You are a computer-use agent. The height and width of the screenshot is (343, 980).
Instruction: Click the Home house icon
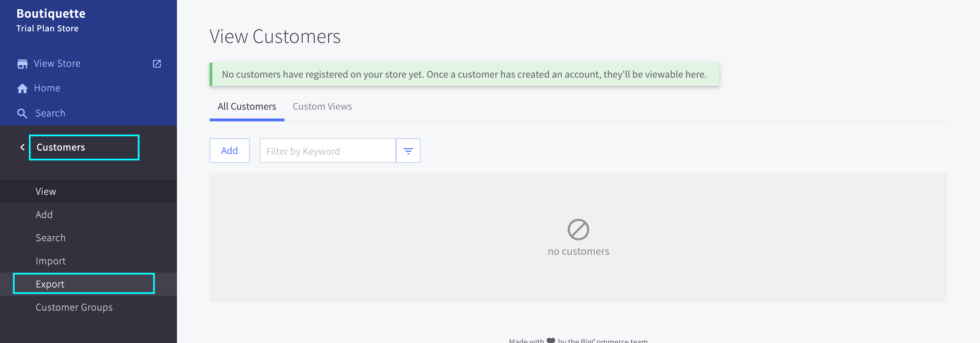click(22, 88)
